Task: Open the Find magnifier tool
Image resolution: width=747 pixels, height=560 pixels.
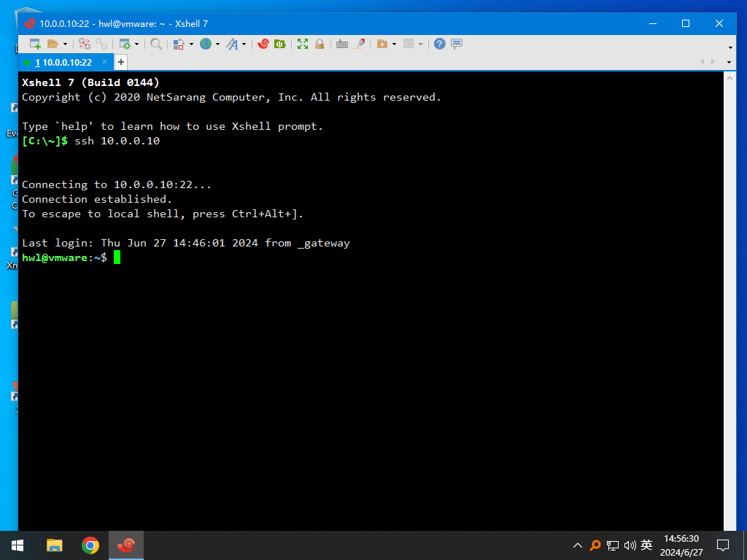Action: (x=156, y=44)
